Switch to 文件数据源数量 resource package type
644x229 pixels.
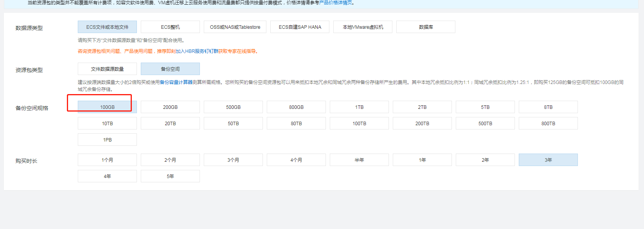pyautogui.click(x=107, y=69)
